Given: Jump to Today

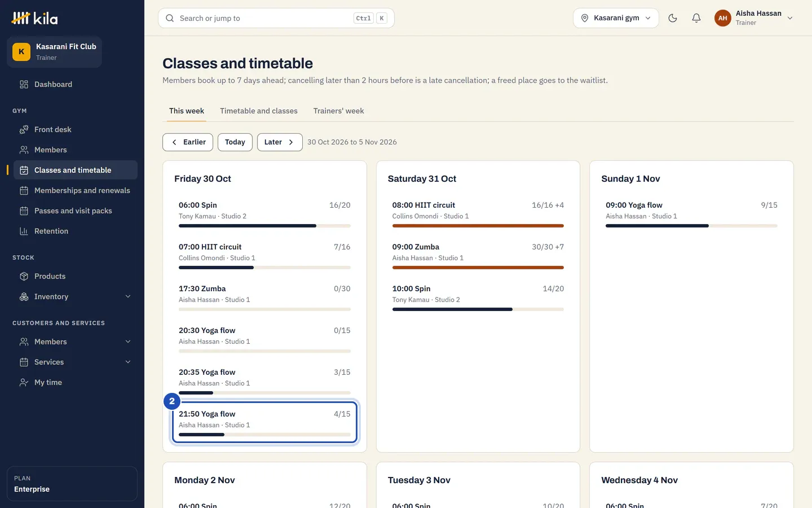Looking at the screenshot, I should (x=235, y=142).
